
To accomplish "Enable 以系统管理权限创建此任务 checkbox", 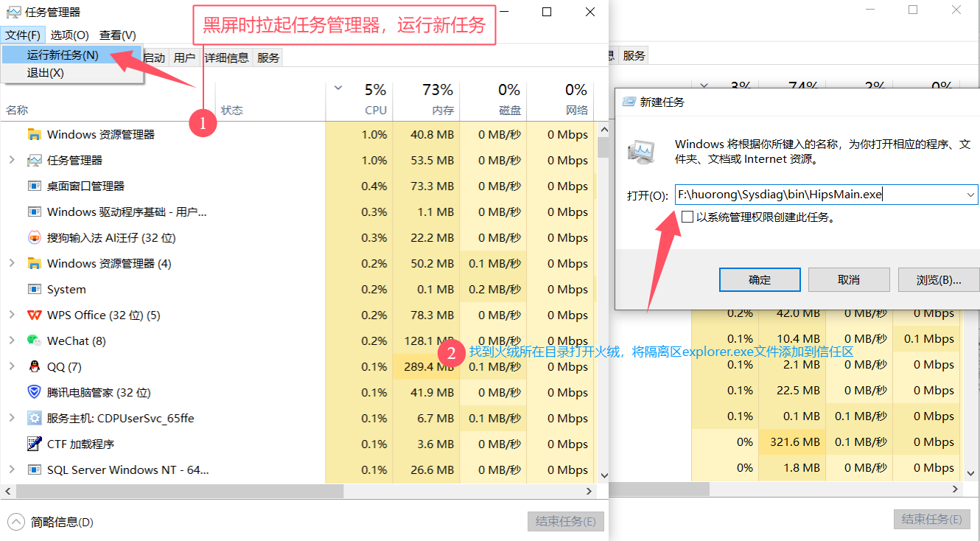I will pos(687,217).
